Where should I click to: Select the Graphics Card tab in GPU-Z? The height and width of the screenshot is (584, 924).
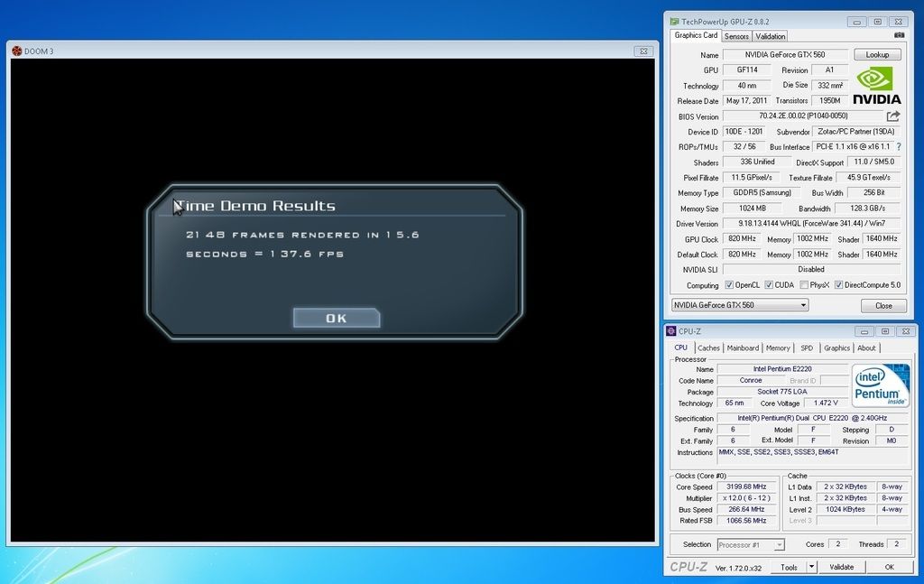click(696, 35)
